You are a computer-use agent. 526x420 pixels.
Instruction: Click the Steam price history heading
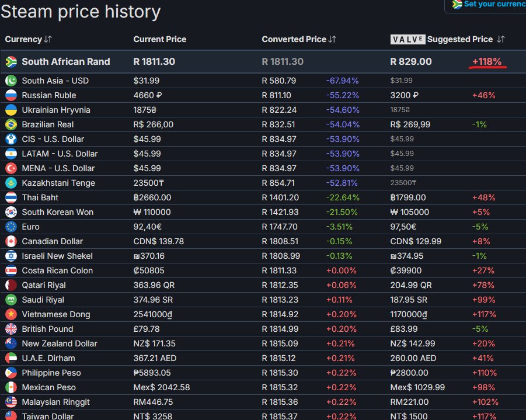81,12
